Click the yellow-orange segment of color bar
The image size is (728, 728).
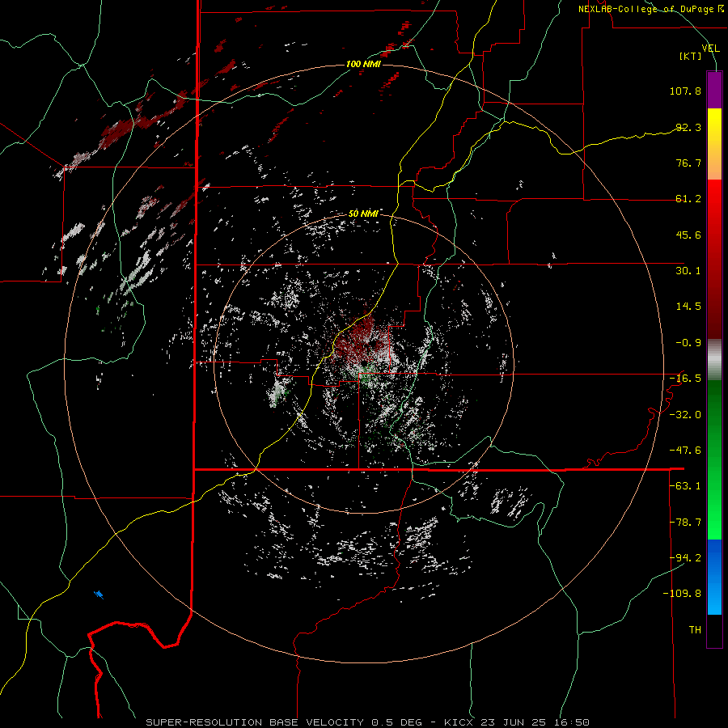(714, 144)
